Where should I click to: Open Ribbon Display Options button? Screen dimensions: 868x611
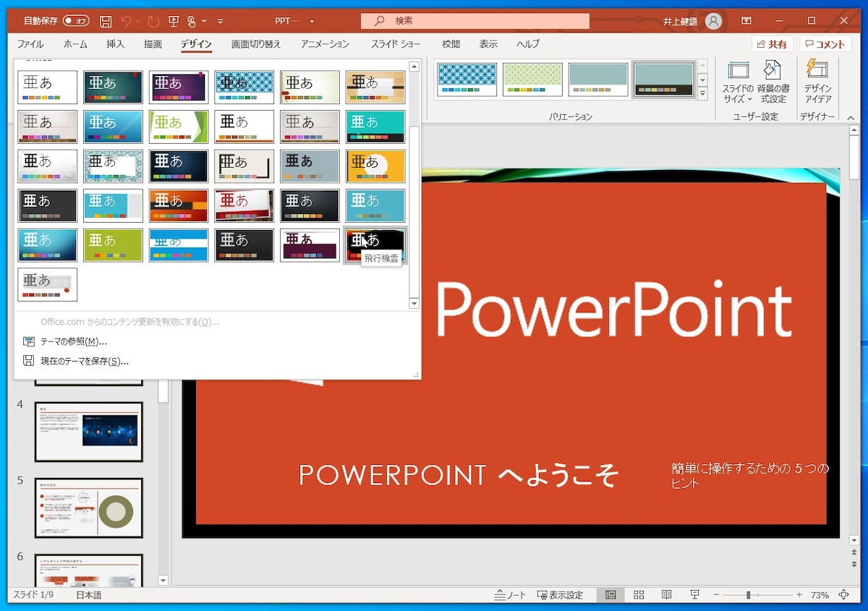pyautogui.click(x=746, y=21)
